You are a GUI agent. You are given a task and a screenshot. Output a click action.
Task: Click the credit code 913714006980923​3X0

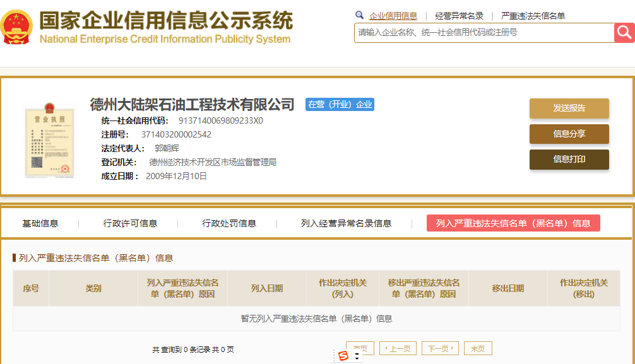pos(221,120)
